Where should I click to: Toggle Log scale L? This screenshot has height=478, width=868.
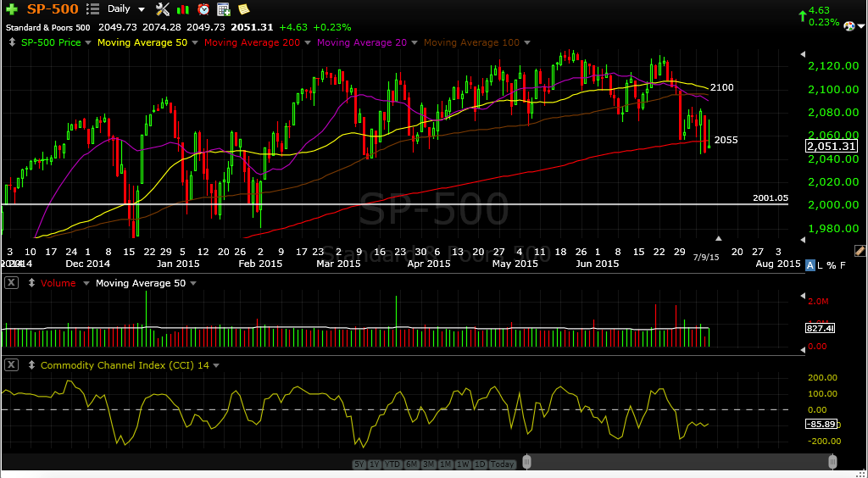click(x=820, y=265)
